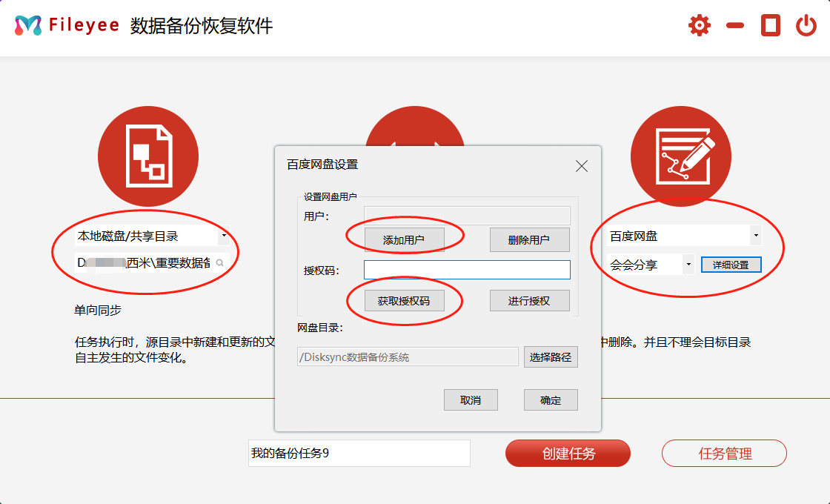Click the source directory circle icon
This screenshot has height=504, width=830.
point(148,156)
